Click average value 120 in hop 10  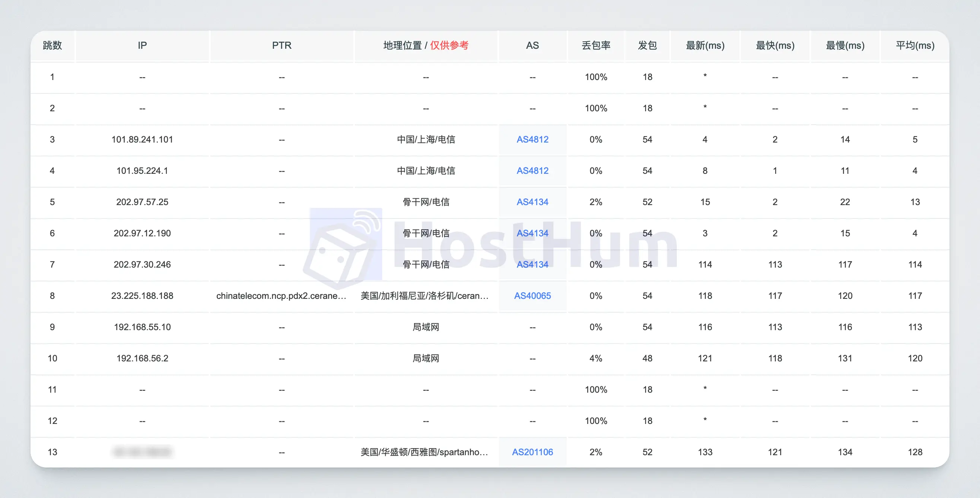click(x=915, y=358)
